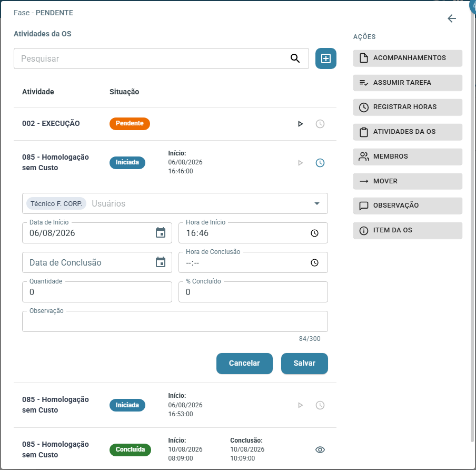This screenshot has width=476, height=470.
Task: Expand the Usuários dropdown arrow
Action: 316,203
